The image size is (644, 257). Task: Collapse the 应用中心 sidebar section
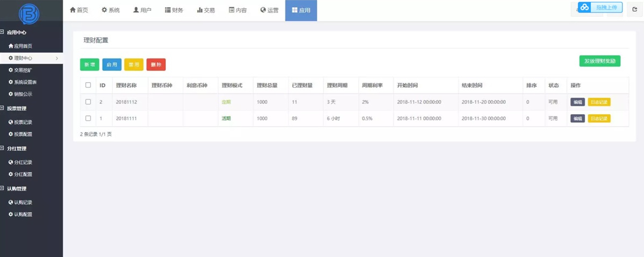pos(3,32)
